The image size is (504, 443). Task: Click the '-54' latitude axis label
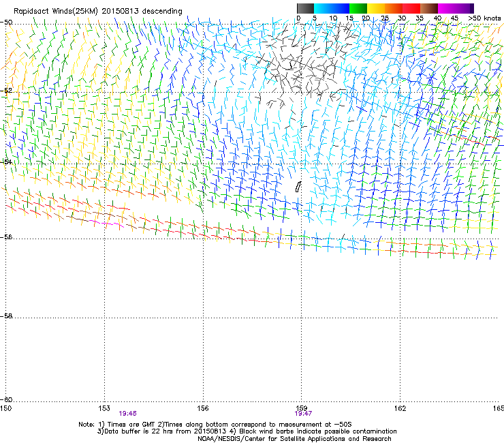(x=6, y=162)
